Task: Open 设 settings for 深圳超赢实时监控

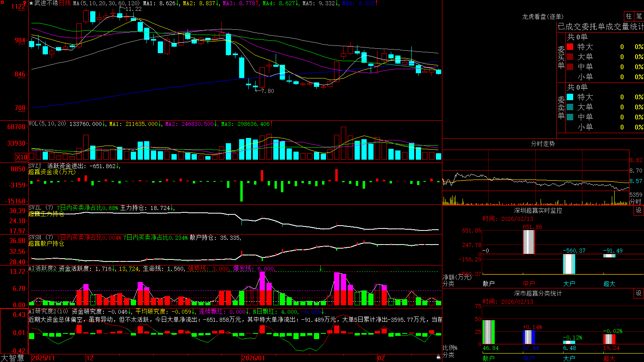Action: [x=639, y=210]
